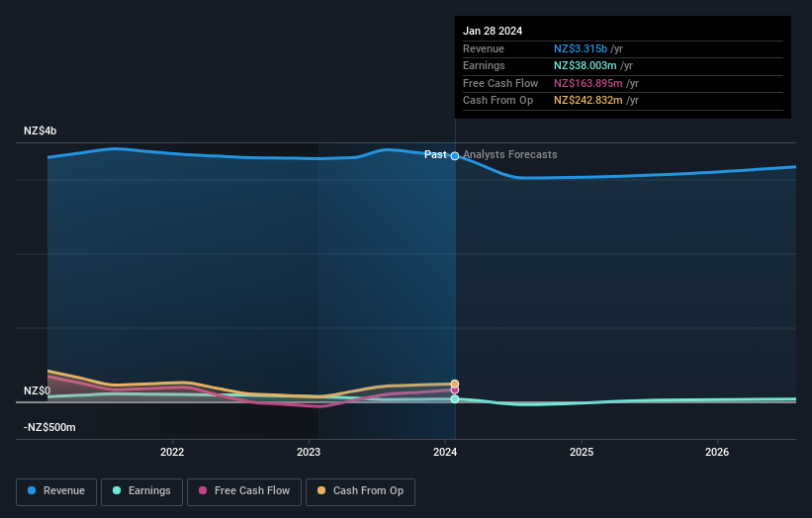The image size is (812, 518).
Task: Click the Past label on chart
Action: click(435, 154)
